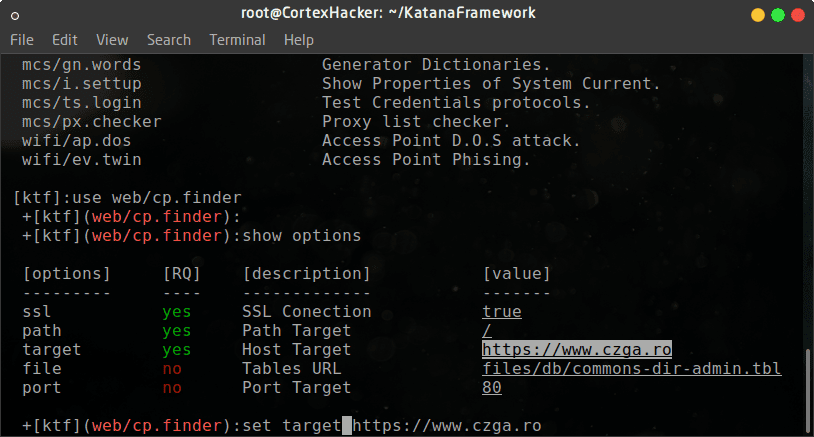Click the highlighted https://www.czga.ro target value
Viewport: 814px width, 437px height.
pos(577,349)
